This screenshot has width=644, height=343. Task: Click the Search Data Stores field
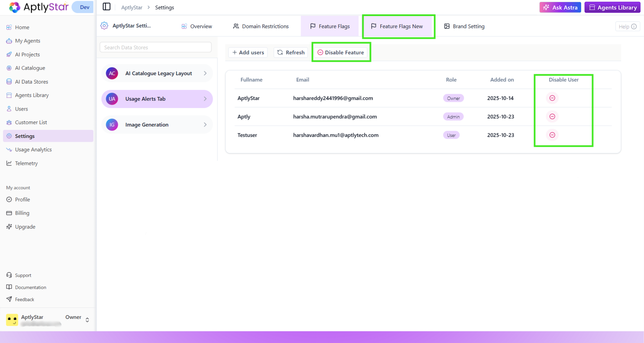point(155,47)
